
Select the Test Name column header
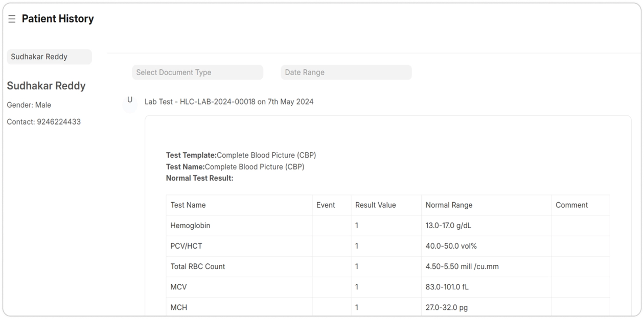click(188, 205)
